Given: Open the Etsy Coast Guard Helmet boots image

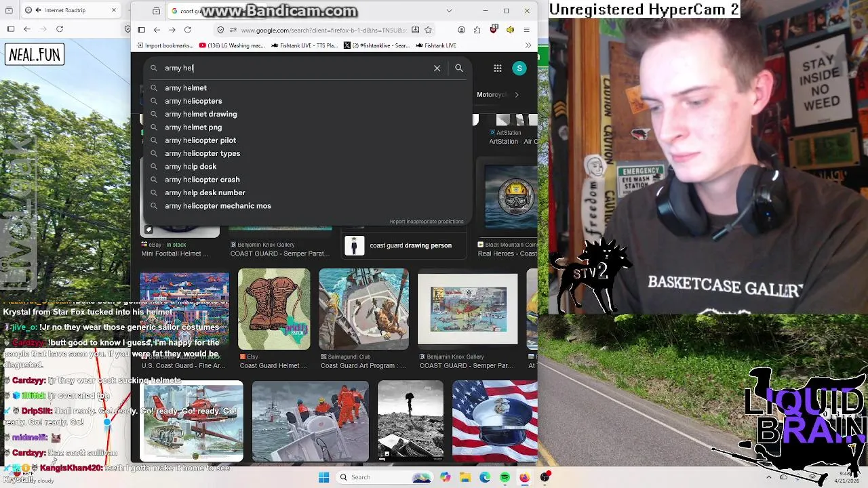Looking at the screenshot, I should 274,309.
